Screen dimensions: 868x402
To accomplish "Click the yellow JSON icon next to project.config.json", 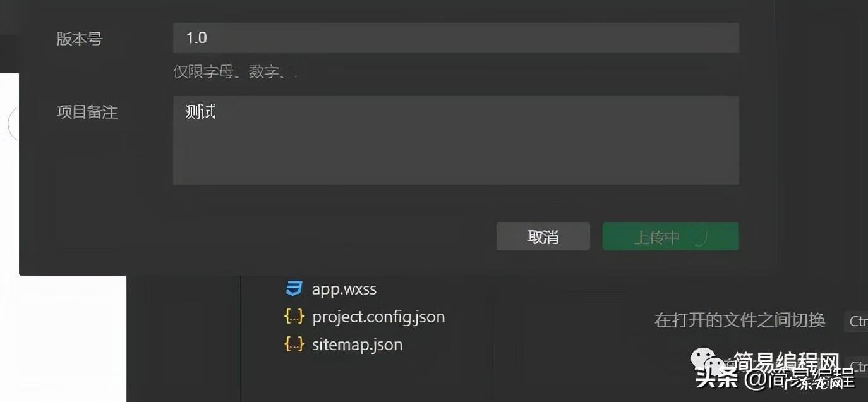I will pos(294,317).
